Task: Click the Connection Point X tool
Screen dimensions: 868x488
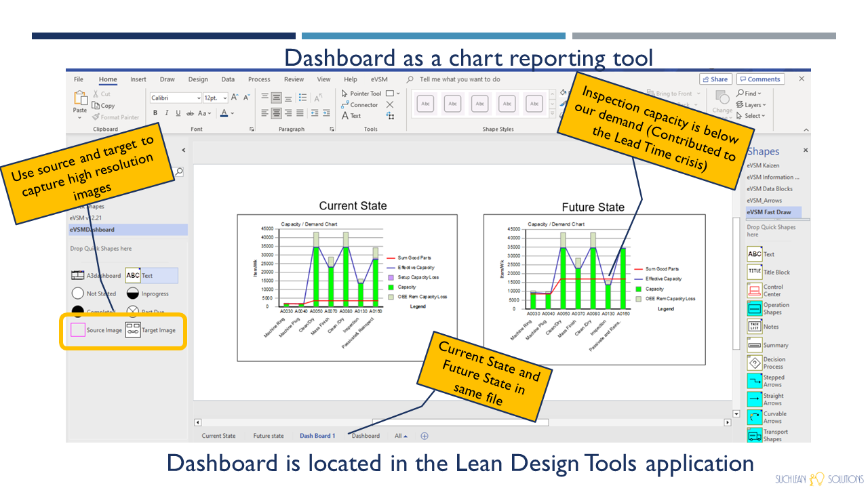Action: [x=390, y=105]
